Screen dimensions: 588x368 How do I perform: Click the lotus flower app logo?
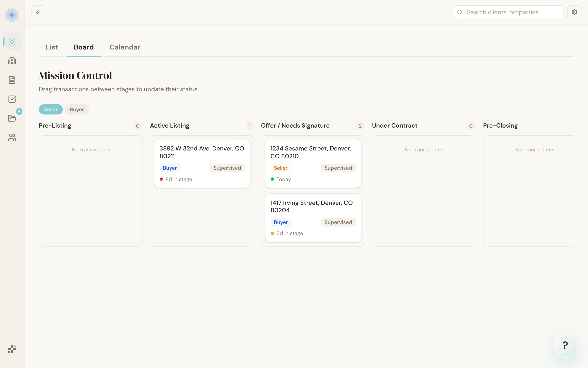[12, 15]
